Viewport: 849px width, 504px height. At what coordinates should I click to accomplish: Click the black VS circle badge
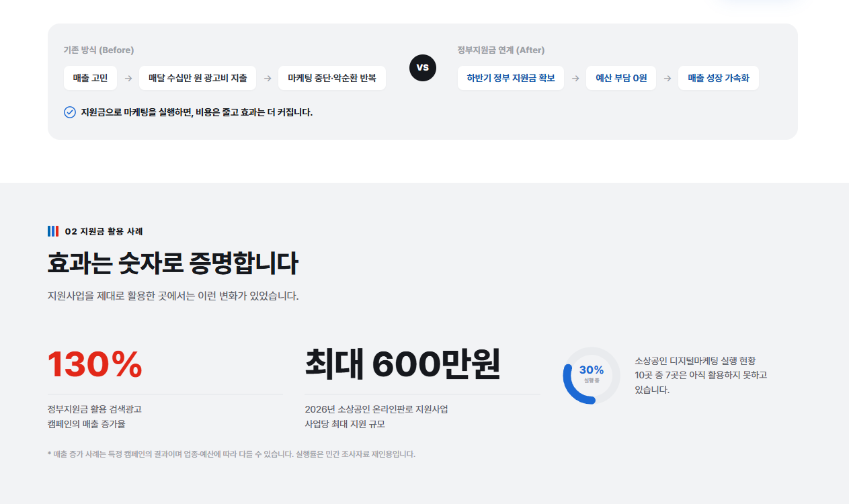click(x=422, y=67)
